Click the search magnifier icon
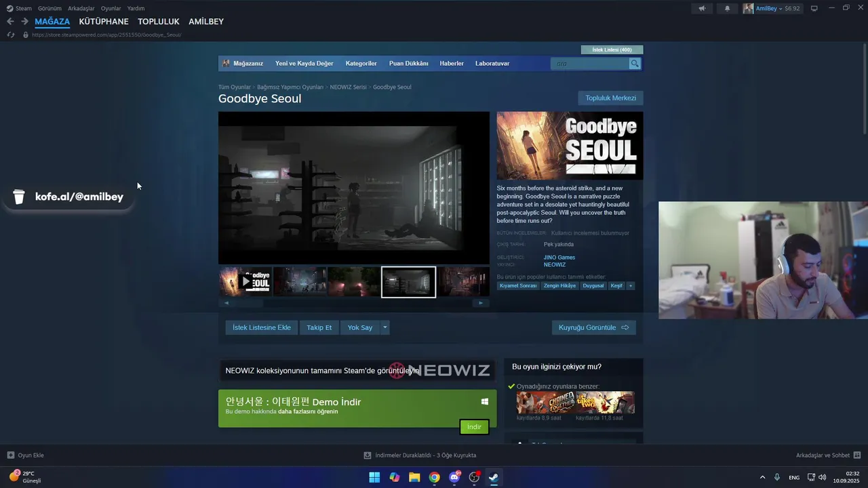 635,64
